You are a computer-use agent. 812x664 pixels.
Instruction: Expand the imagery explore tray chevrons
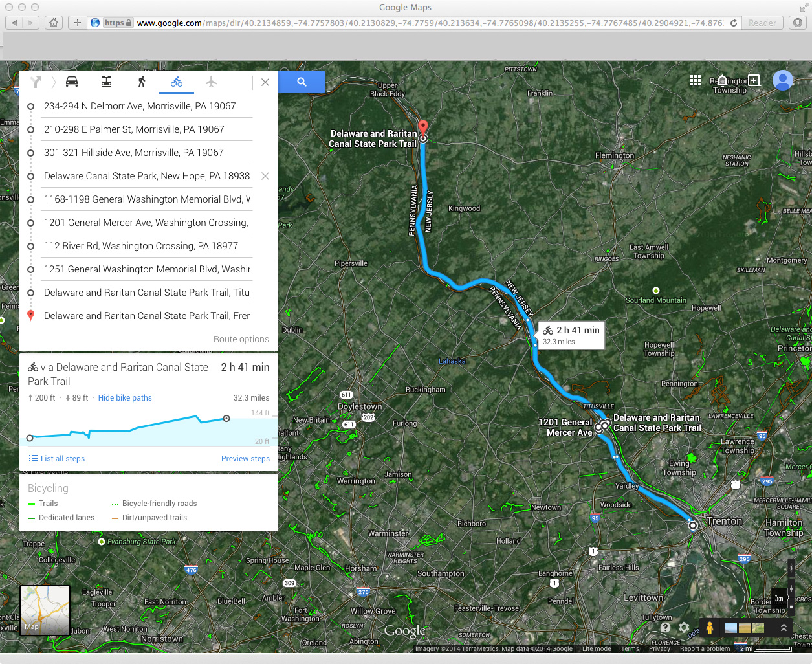pyautogui.click(x=784, y=628)
